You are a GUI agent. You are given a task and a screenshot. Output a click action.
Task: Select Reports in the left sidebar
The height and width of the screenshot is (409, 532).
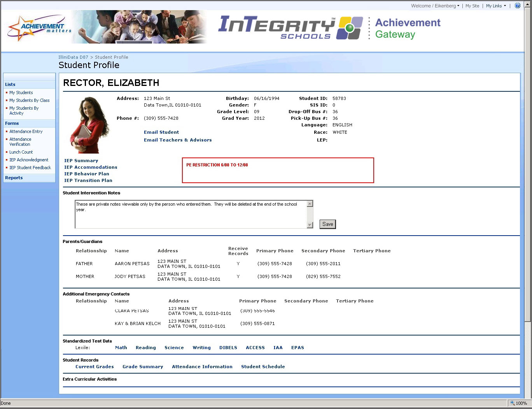14,178
